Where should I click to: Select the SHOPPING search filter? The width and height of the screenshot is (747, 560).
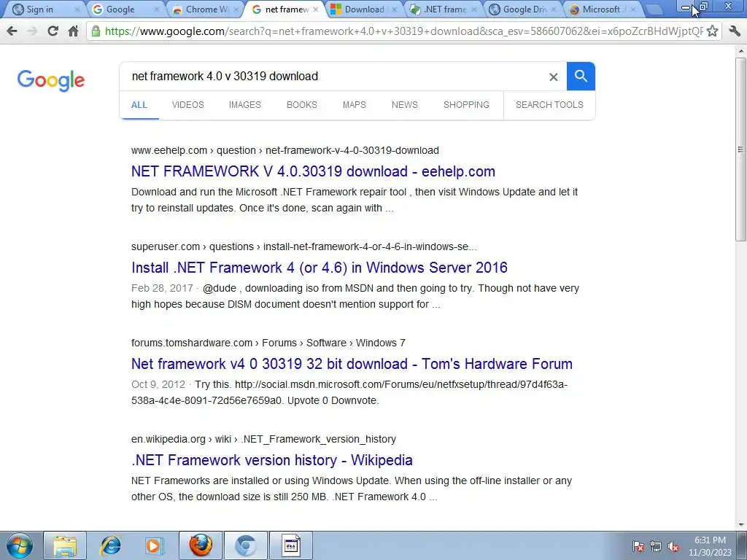466,105
